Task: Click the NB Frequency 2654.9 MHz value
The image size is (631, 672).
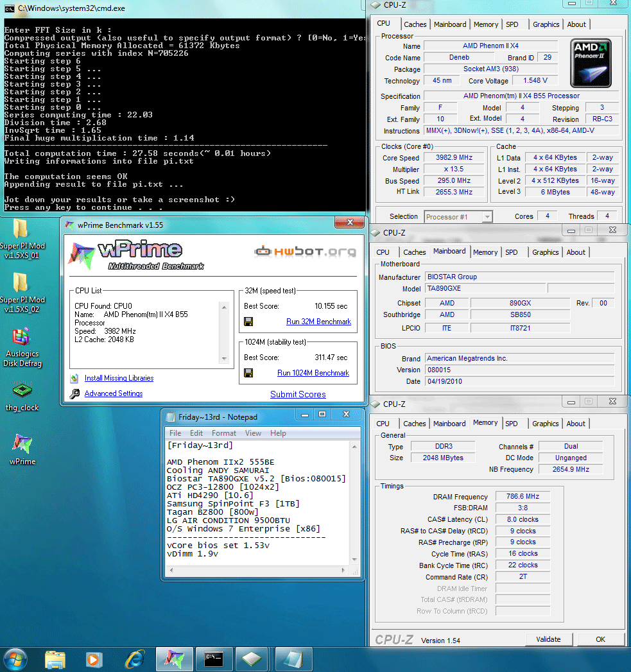Action: tap(571, 469)
